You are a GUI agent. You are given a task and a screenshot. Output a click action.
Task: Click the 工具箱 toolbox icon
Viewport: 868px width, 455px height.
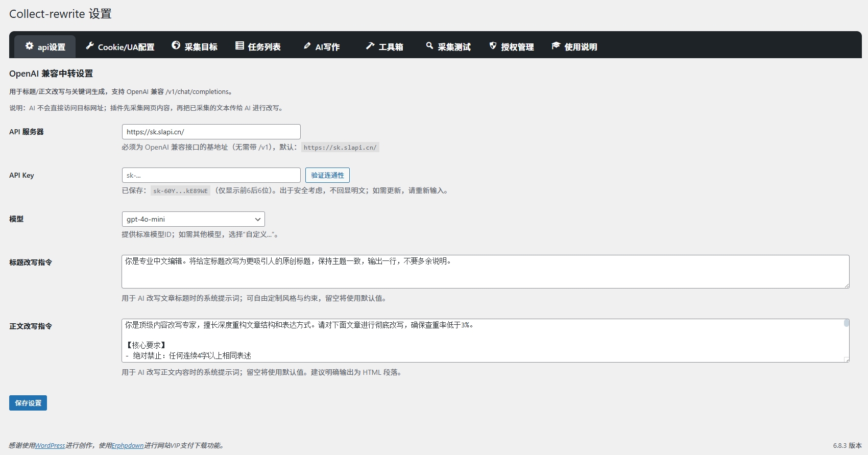(370, 46)
